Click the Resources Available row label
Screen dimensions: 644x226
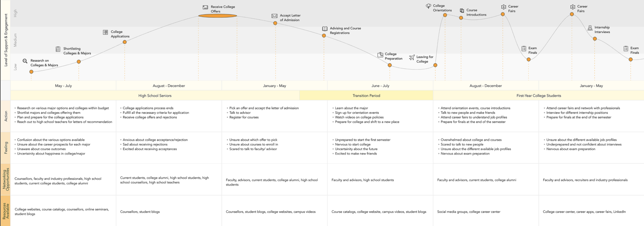[x=6, y=211]
